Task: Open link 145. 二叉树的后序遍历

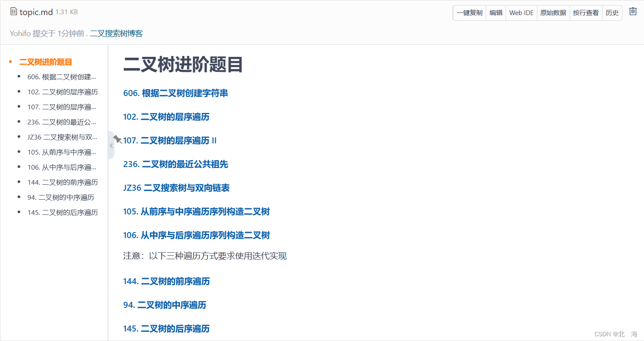Action: coord(166,329)
